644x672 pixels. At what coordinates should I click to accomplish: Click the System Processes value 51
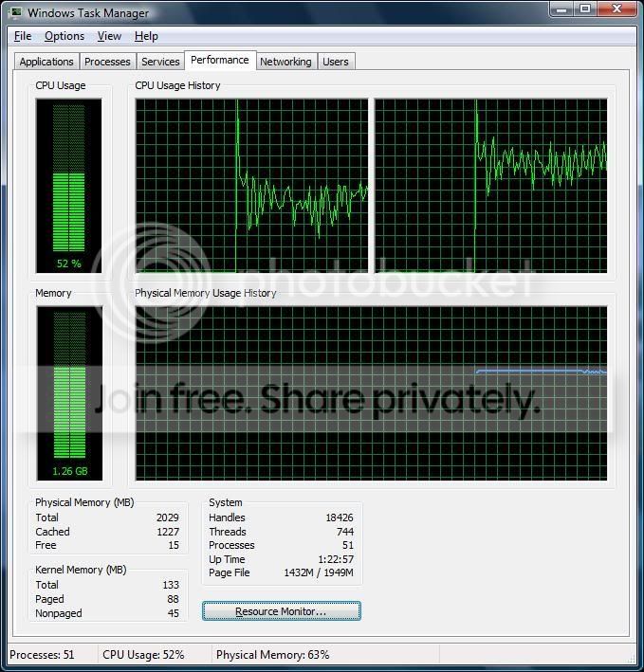click(x=348, y=545)
